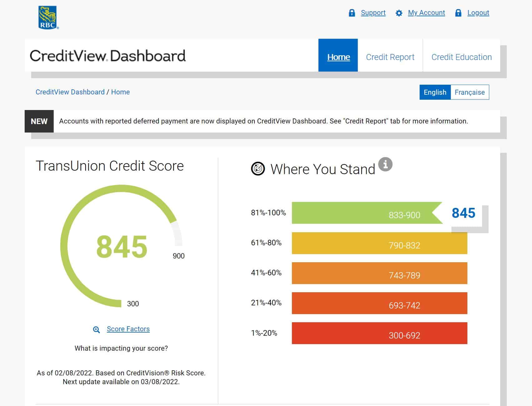Open the Score Factors link
Viewport: 532px width, 406px height.
128,329
